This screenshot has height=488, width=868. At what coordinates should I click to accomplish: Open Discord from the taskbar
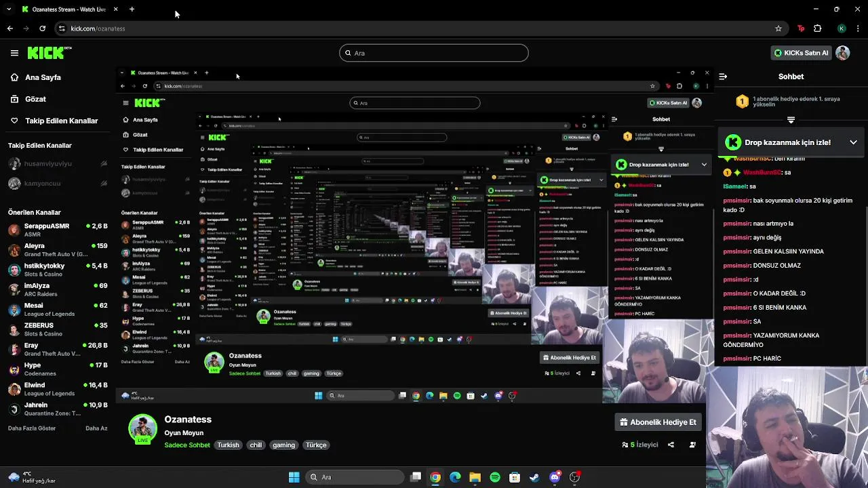[x=555, y=477]
